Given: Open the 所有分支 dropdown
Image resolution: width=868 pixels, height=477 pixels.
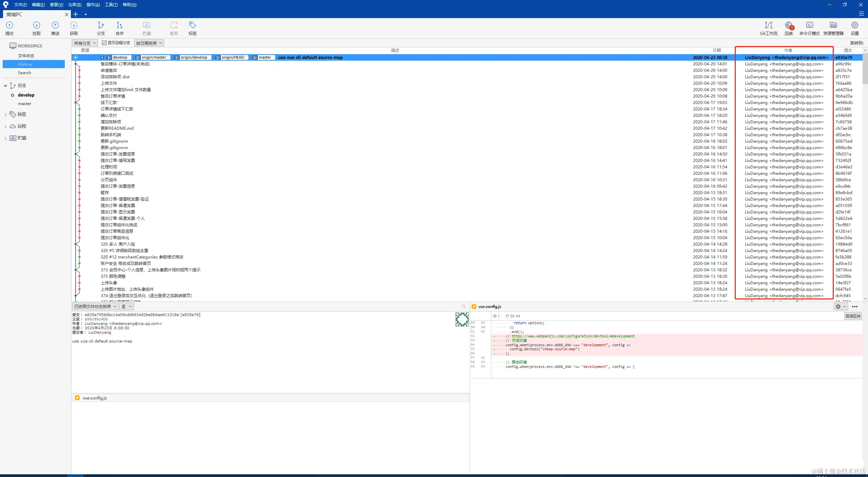Looking at the screenshot, I should pyautogui.click(x=85, y=43).
